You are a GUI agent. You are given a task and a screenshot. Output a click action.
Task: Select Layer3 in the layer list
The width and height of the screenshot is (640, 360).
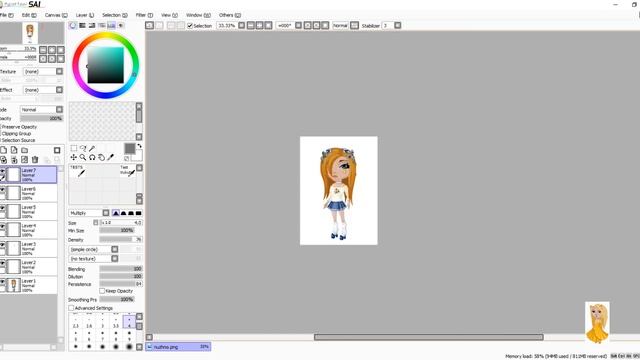point(29,248)
